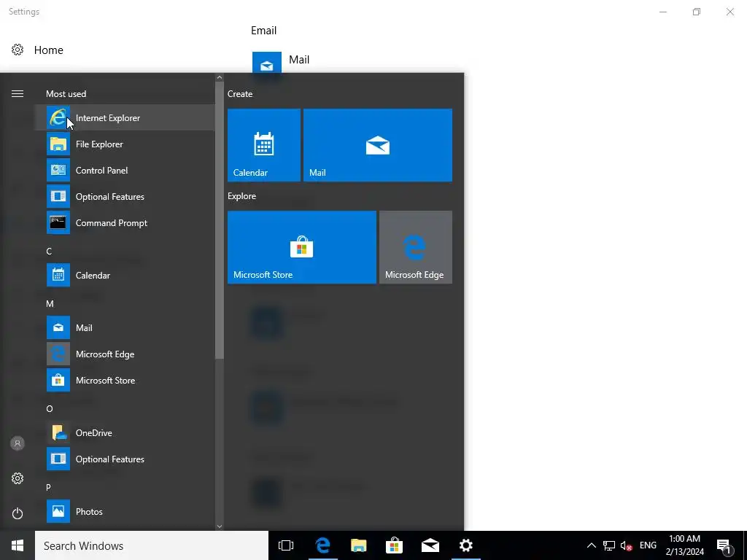Open network status tray icon

[x=609, y=545]
